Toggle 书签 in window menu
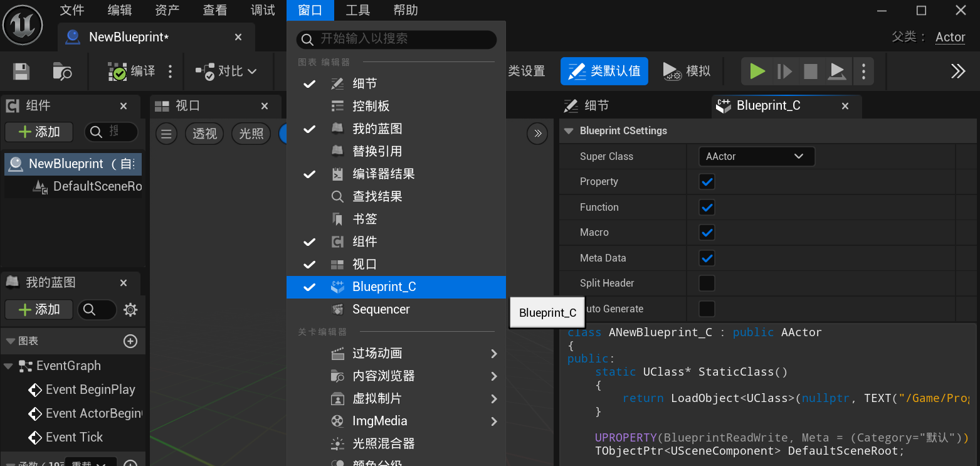 pyautogui.click(x=396, y=219)
